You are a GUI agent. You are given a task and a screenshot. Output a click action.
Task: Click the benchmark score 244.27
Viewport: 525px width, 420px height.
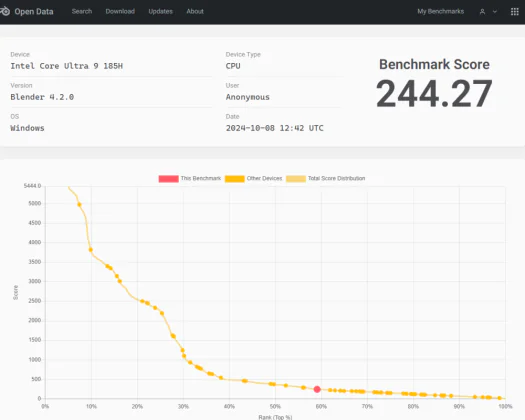[x=434, y=94]
